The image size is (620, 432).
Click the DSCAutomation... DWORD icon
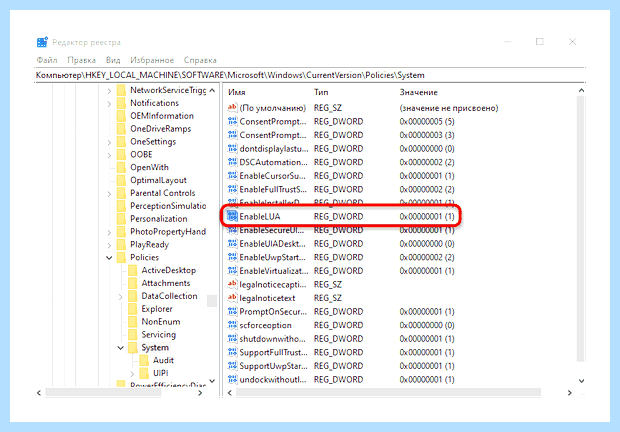[232, 162]
